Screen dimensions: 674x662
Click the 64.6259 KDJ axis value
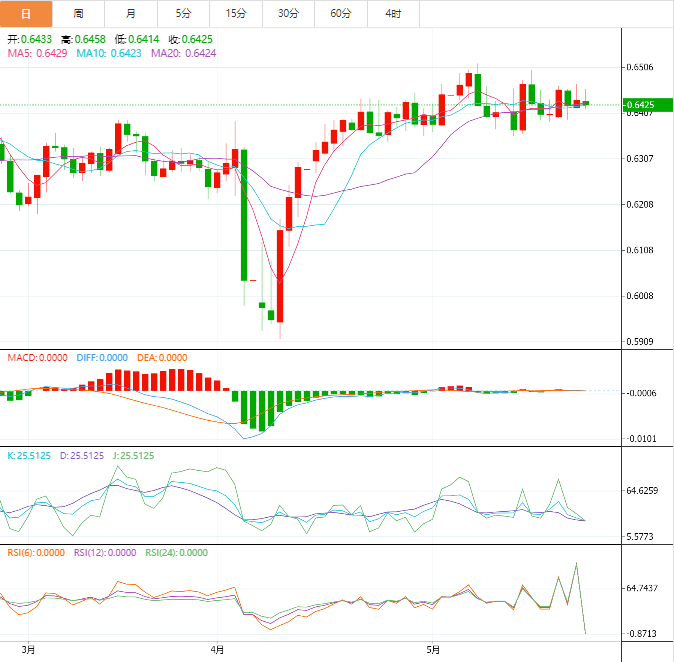(642, 490)
